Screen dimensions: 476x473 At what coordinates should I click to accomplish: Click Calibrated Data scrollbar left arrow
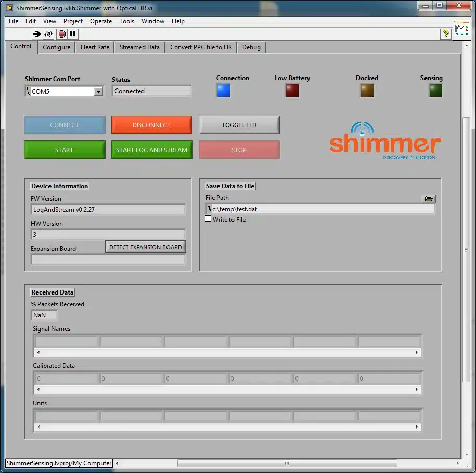coord(38,390)
